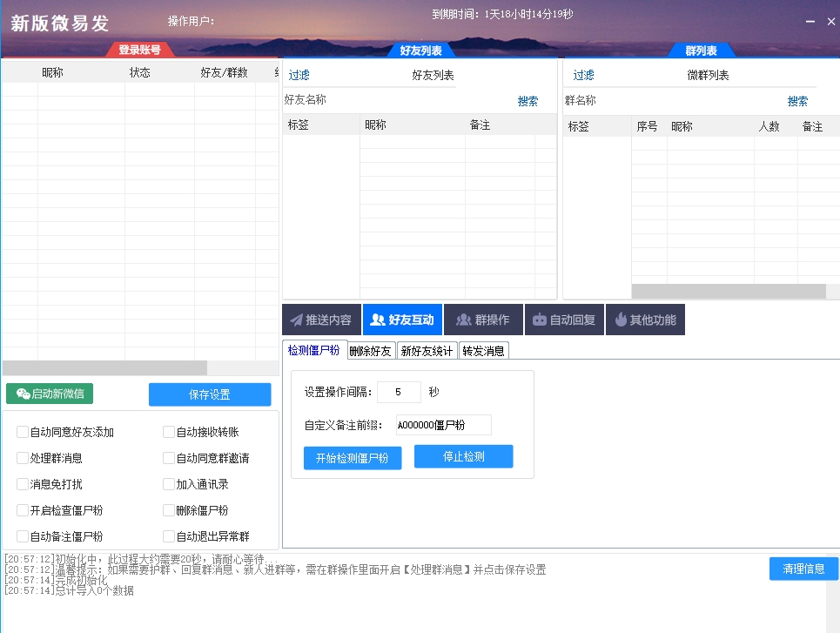The image size is (840, 633).
Task: Click the operation interval seconds input field
Action: 398,392
